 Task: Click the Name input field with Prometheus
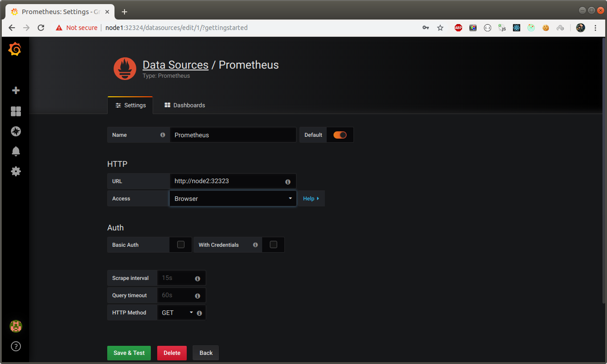[x=233, y=135]
